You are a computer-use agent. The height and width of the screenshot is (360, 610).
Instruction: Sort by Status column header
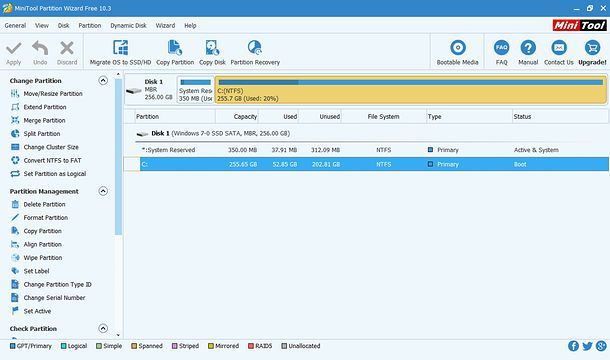pyautogui.click(x=560, y=116)
